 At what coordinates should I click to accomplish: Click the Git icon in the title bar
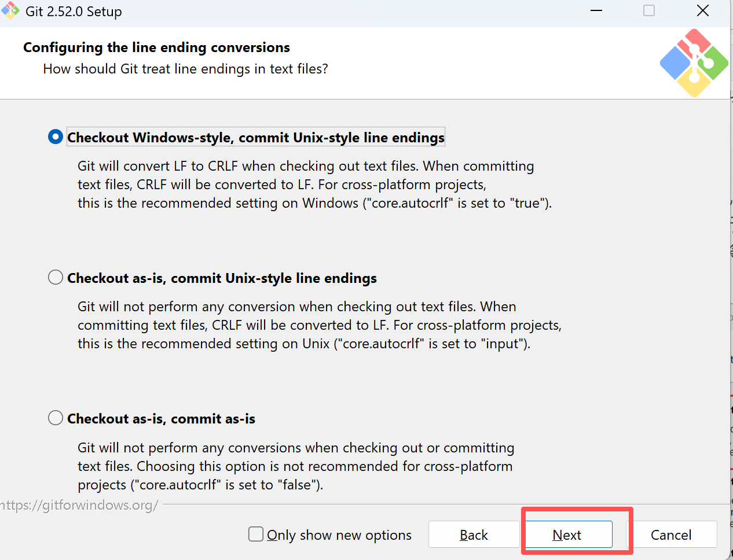10,11
